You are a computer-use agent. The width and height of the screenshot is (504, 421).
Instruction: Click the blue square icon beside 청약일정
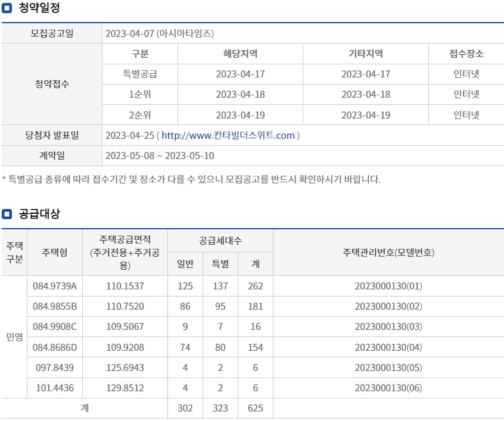click(x=7, y=8)
